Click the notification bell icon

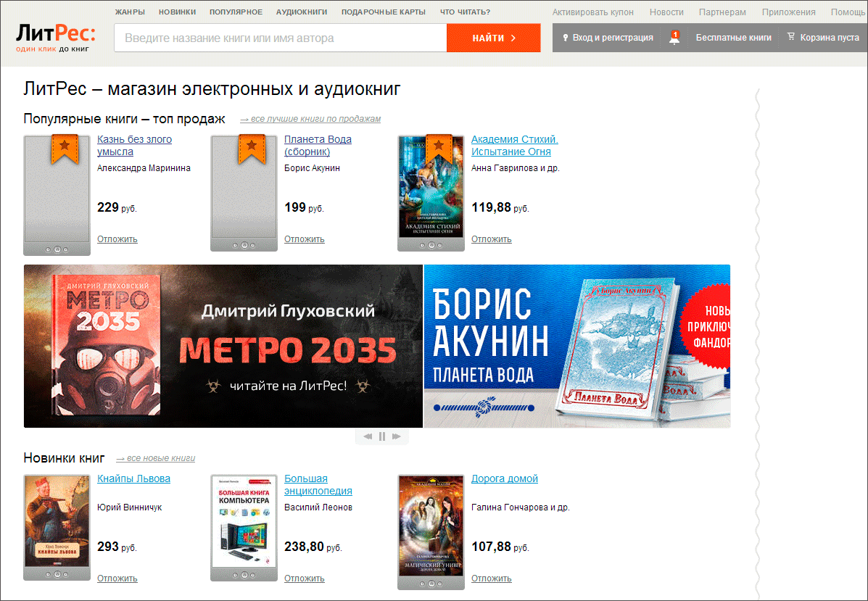[674, 38]
